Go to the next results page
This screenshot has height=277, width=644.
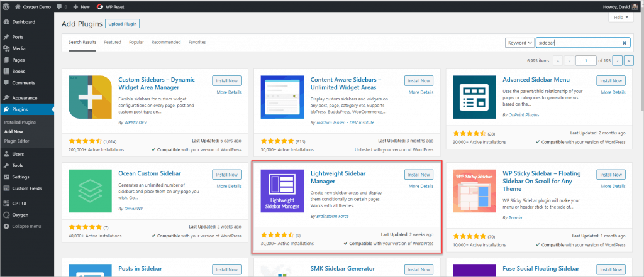pyautogui.click(x=617, y=61)
